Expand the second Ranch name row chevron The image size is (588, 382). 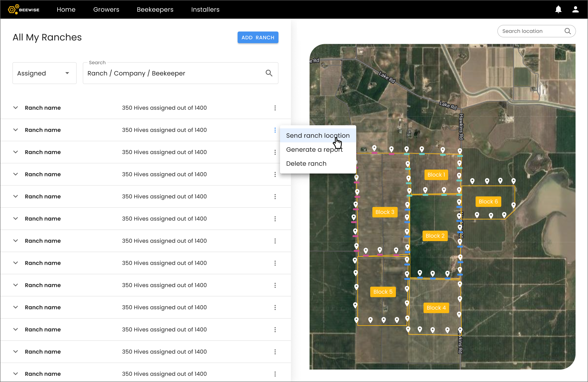[x=16, y=130]
